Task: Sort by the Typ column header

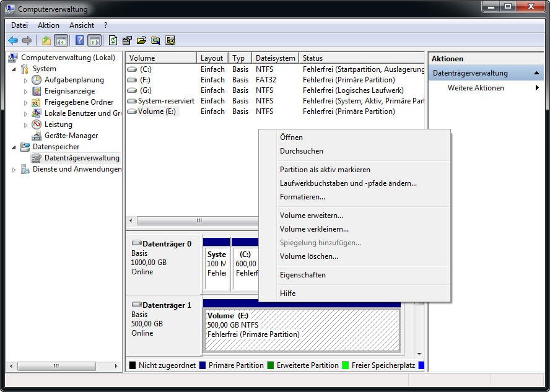Action: (240, 58)
